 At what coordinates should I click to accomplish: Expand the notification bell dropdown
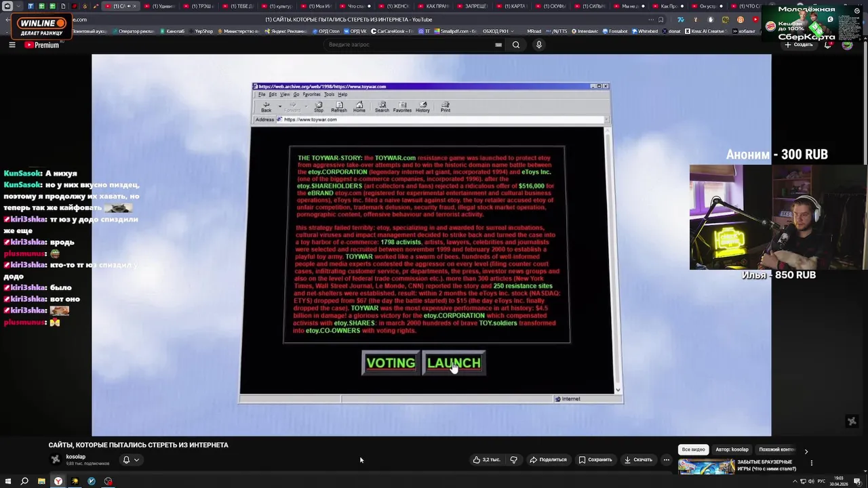click(131, 460)
